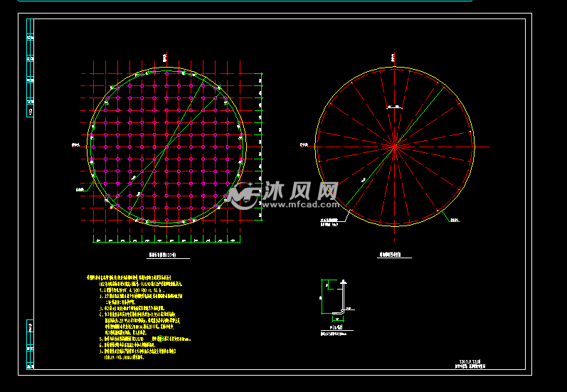Click the L-shaped section detail drawing
The height and width of the screenshot is (392, 567).
coord(336,297)
